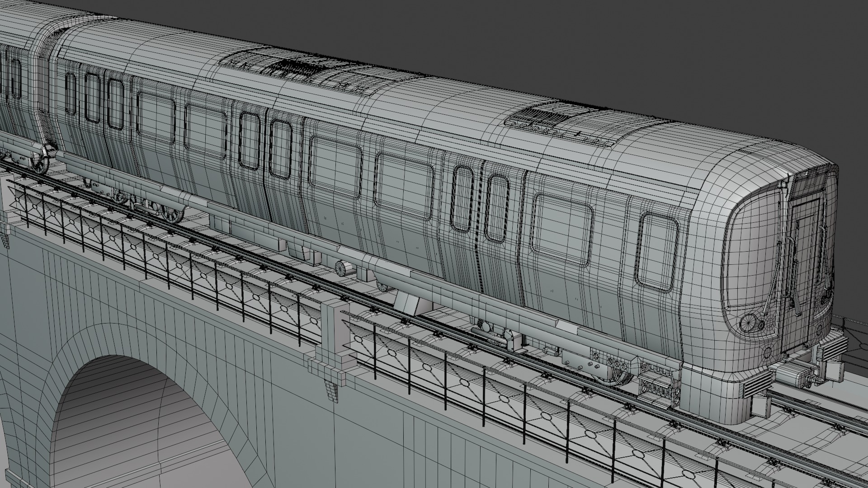Select the spoked wheel under the rear bogie
Viewport: 868px width, 488px height.
coord(172,214)
